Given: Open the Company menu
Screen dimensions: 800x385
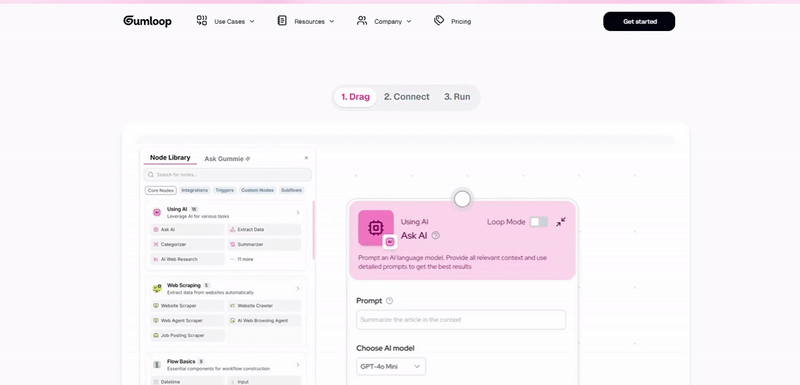Looking at the screenshot, I should tap(384, 21).
